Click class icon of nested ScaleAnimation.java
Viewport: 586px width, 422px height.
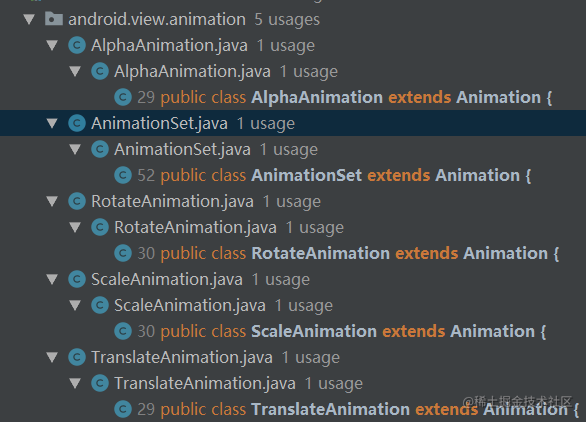(x=100, y=305)
